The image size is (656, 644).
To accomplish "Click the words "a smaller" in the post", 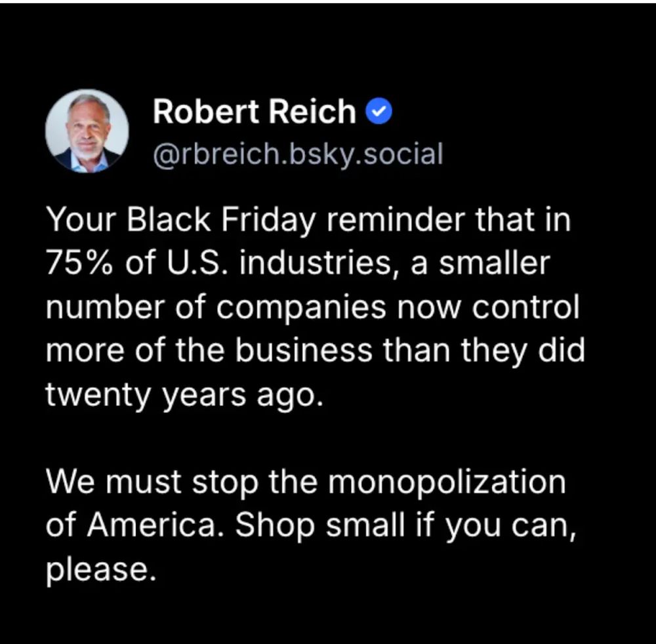I will point(481,263).
